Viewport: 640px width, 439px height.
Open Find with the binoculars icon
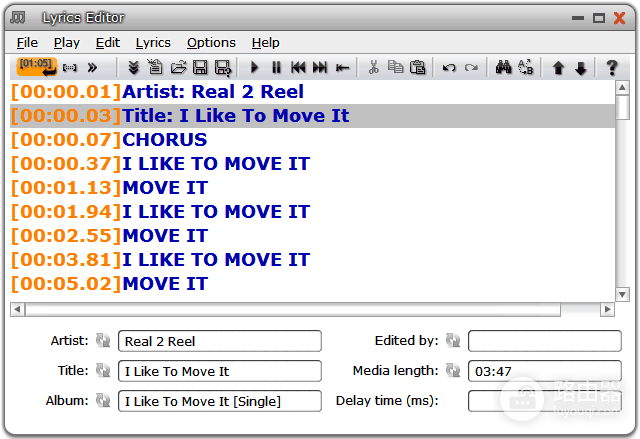coord(503,67)
